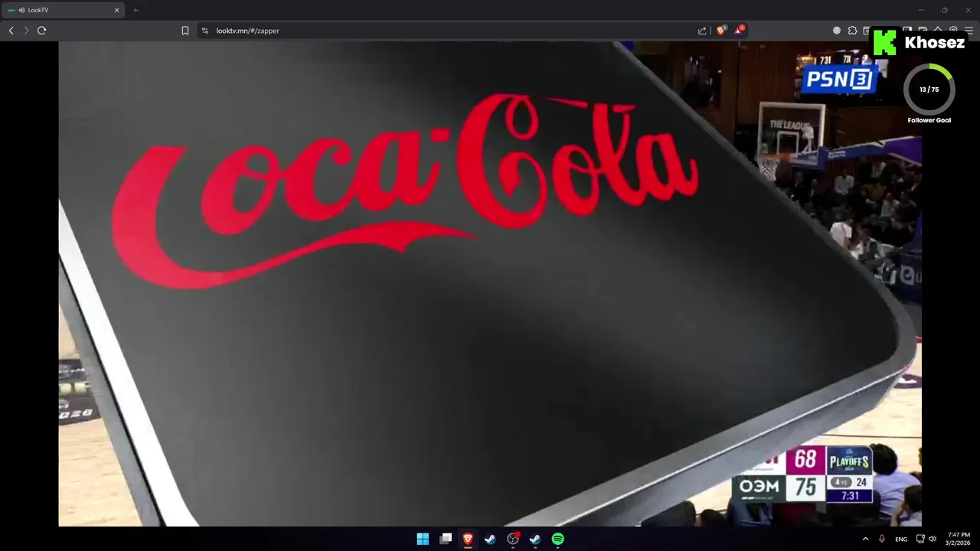980x551 pixels.
Task: Open the Brave Shields lion icon
Action: [720, 31]
